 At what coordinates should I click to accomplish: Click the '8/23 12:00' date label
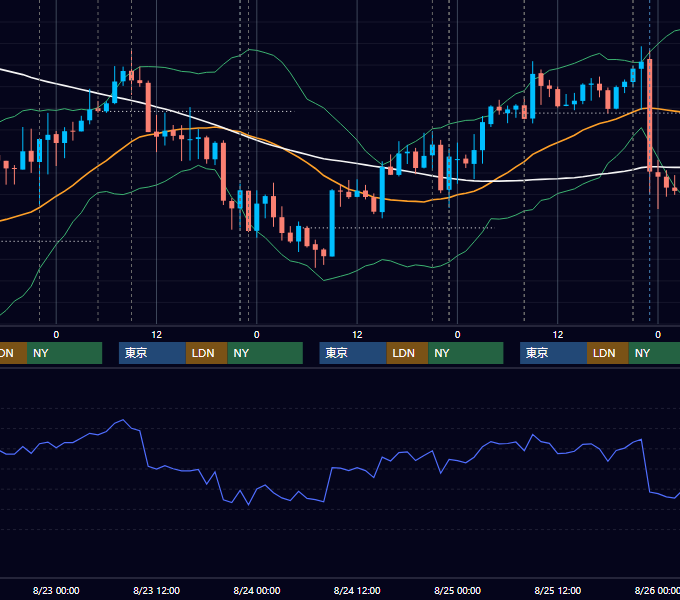[156, 590]
